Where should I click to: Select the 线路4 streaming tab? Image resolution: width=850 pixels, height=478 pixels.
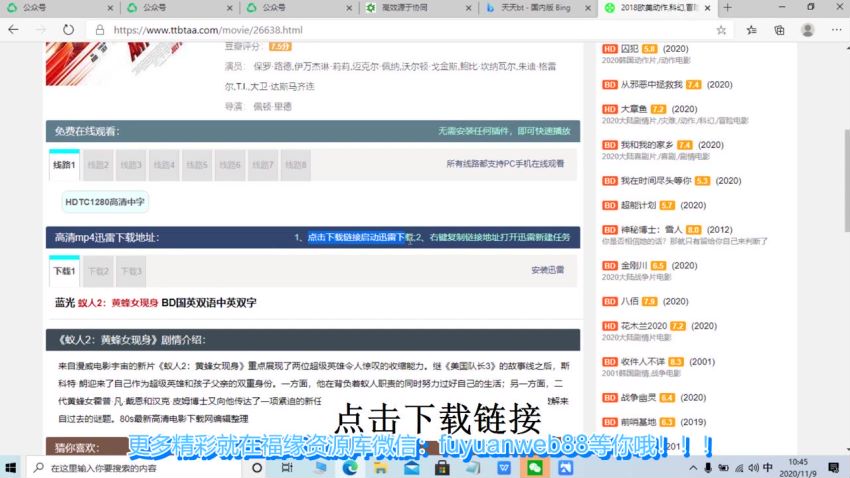(164, 165)
